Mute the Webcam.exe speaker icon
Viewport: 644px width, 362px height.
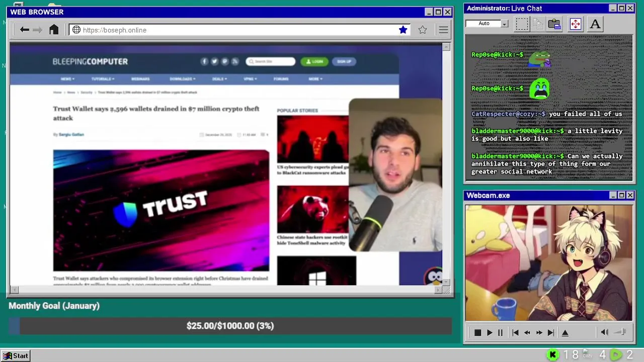tap(604, 332)
